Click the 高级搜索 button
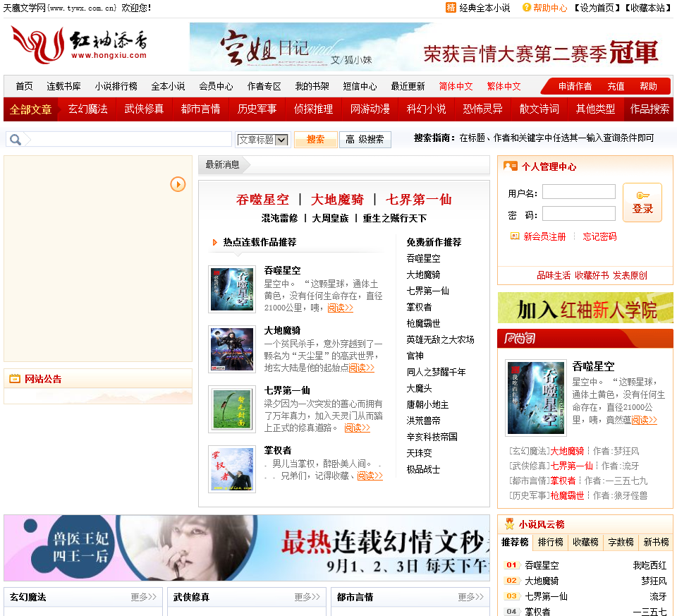 point(365,140)
